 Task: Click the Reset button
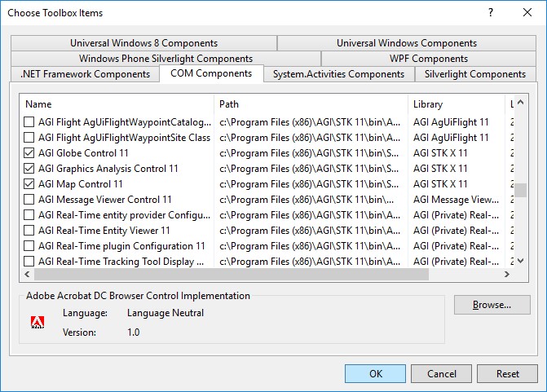507,374
